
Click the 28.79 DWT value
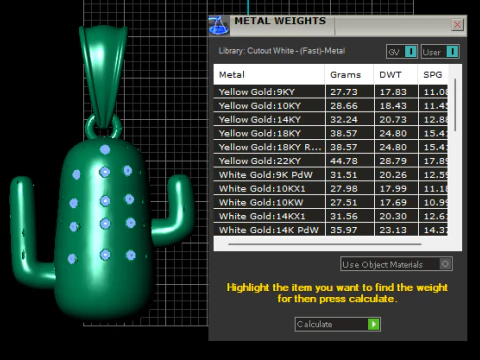pyautogui.click(x=393, y=161)
